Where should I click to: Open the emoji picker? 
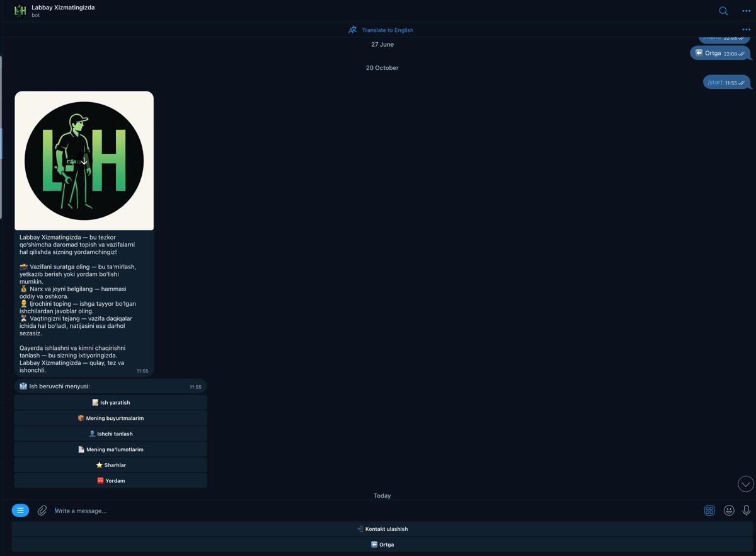point(729,511)
